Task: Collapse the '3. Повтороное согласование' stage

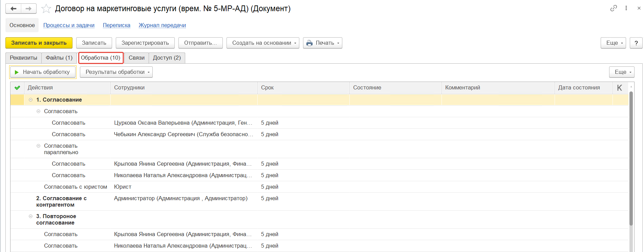Action: click(x=31, y=216)
